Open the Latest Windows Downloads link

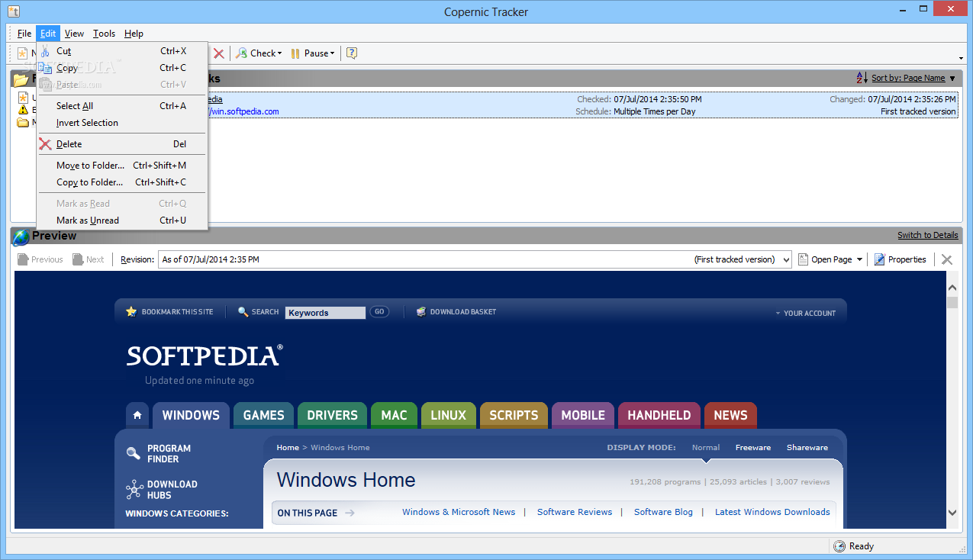tap(772, 512)
